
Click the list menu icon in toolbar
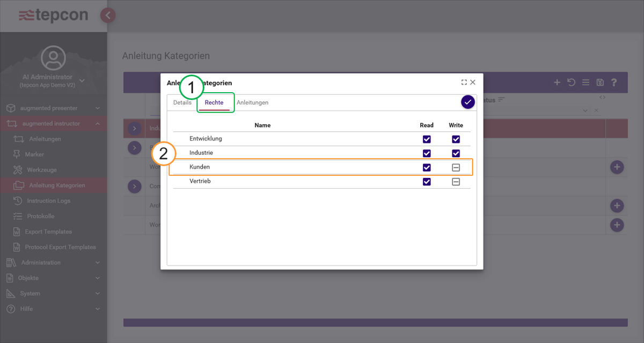pos(586,83)
